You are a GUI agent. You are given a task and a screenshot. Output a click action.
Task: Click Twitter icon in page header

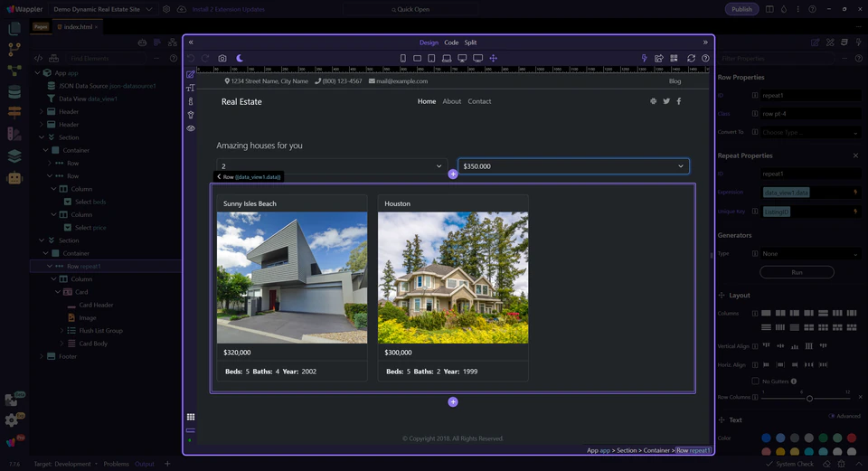tap(666, 101)
